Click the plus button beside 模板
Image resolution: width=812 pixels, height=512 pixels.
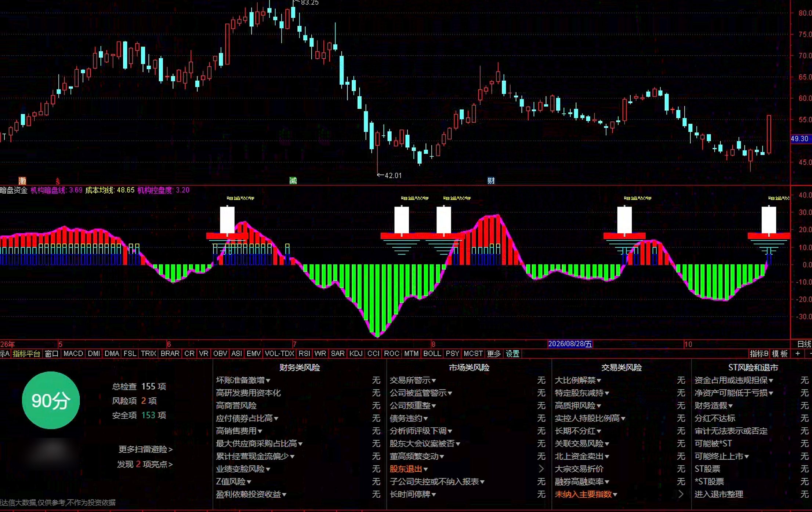click(797, 354)
